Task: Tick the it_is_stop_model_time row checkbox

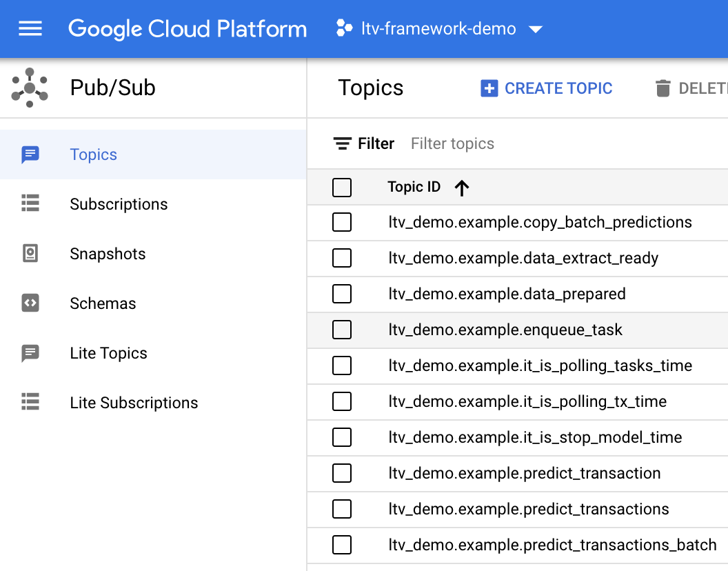Action: click(x=342, y=437)
